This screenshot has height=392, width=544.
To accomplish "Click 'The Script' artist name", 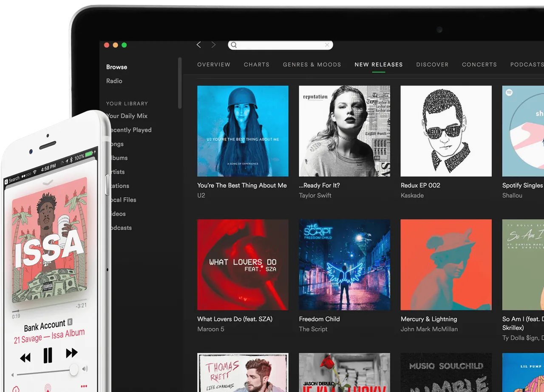I will click(313, 329).
